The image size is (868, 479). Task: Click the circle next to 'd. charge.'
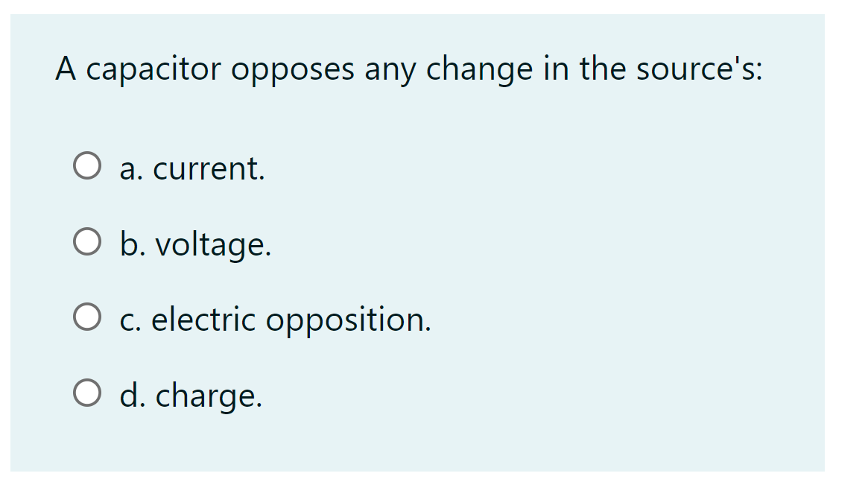[86, 393]
